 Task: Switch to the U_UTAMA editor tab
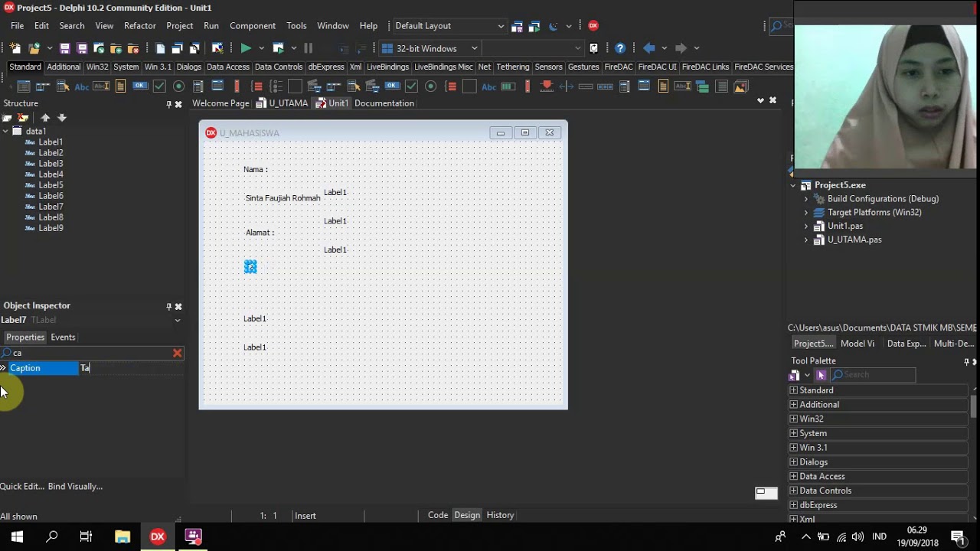[x=282, y=103]
